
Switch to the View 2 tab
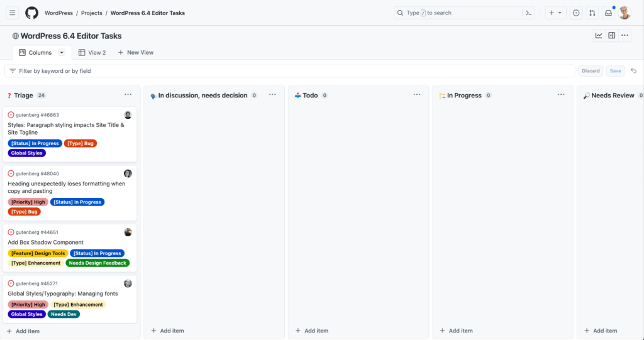point(92,53)
